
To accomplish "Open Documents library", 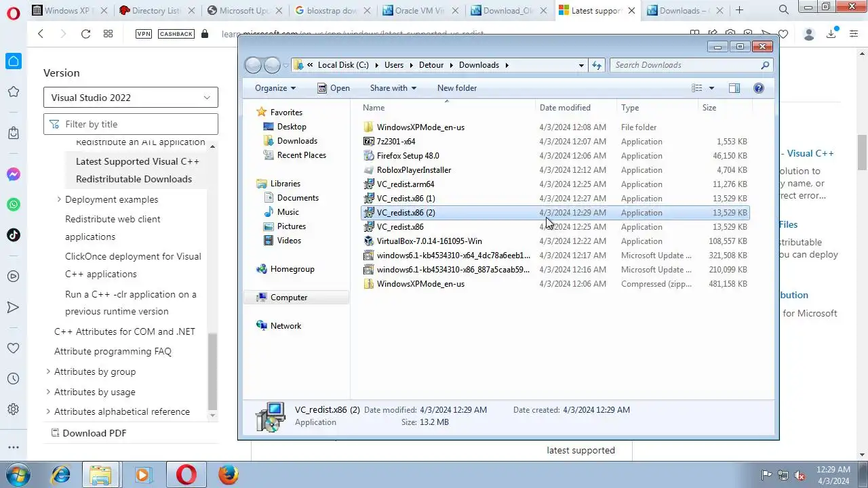I will pos(298,198).
